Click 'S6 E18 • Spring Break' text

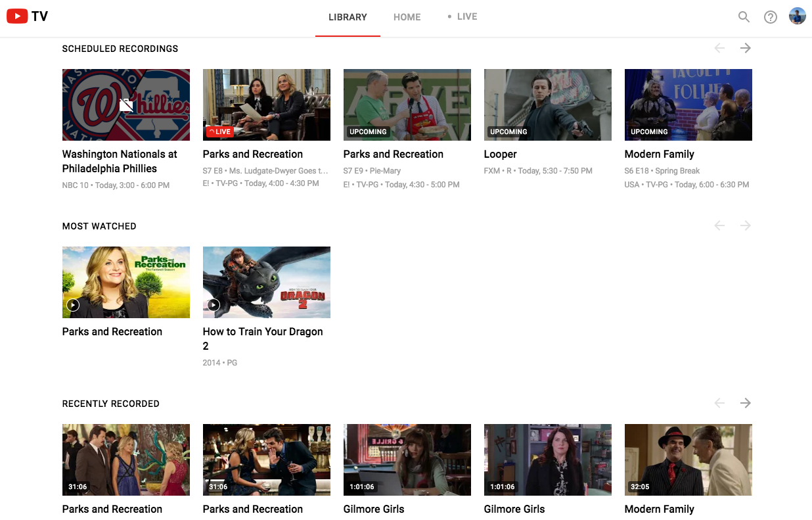[662, 171]
